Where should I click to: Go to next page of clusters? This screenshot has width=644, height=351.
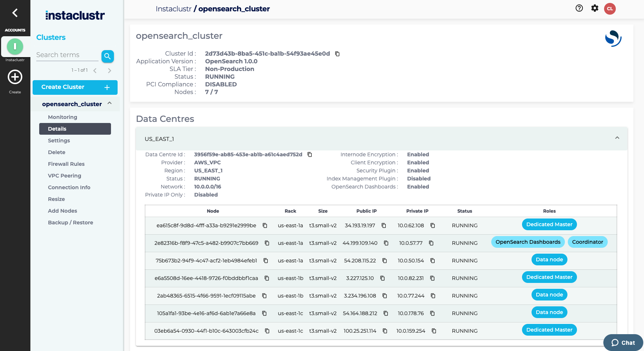point(109,71)
